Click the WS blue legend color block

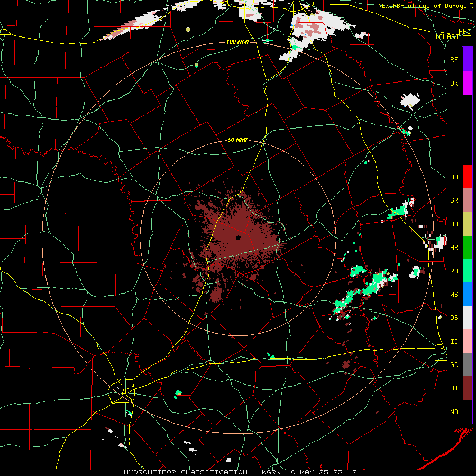tap(467, 294)
